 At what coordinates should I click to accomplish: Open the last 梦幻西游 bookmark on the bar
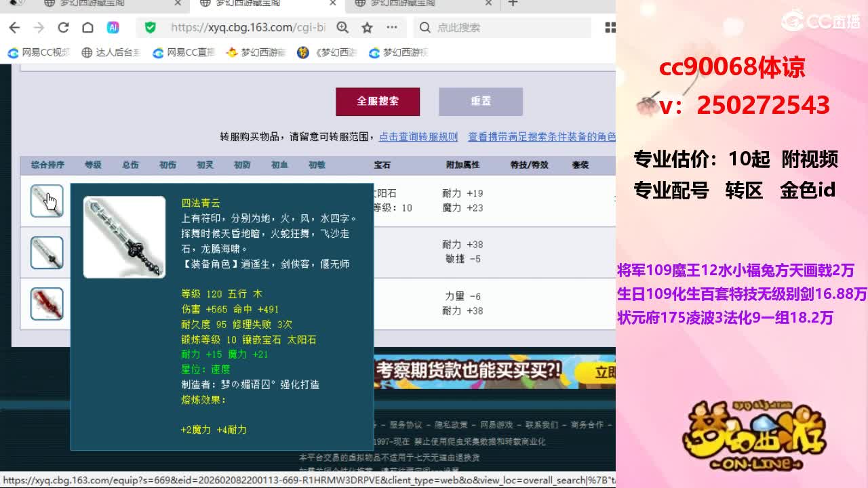tap(399, 52)
